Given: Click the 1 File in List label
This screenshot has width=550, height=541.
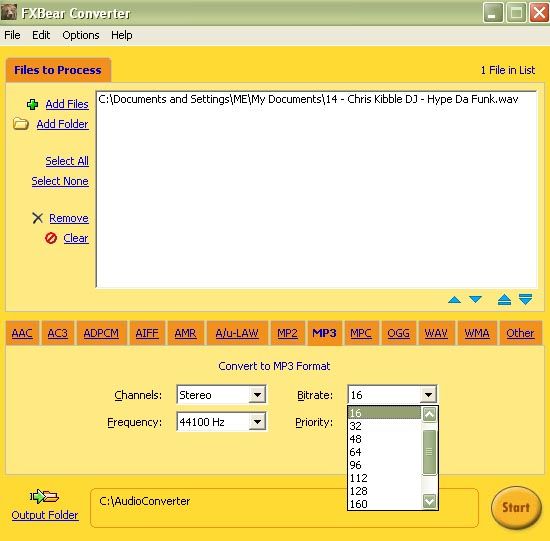Looking at the screenshot, I should (x=508, y=70).
